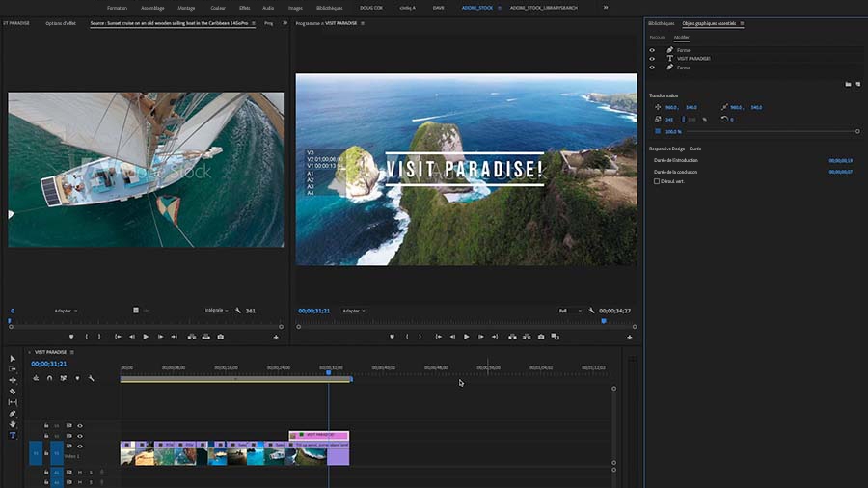Open Program monitor settings wrench

591,311
